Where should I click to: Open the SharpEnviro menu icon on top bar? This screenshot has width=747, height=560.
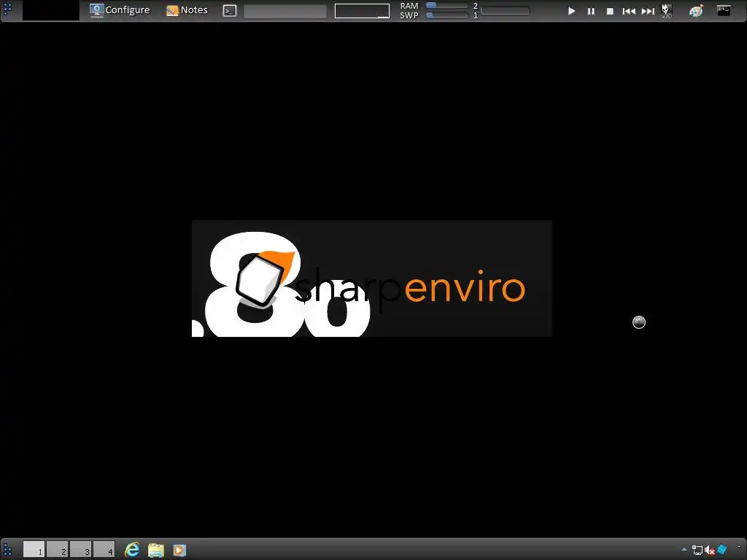pos(7,9)
